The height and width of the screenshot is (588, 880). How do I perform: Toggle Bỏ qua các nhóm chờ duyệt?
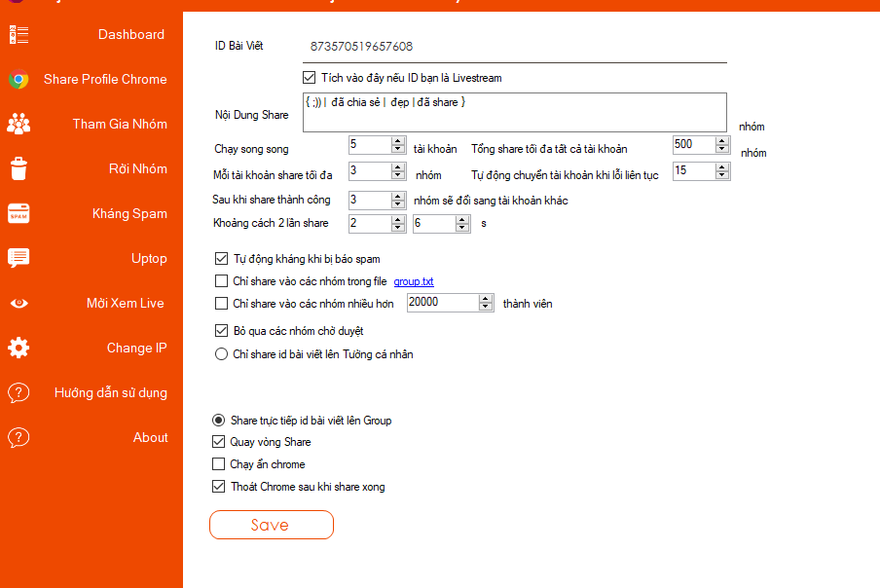point(221,330)
